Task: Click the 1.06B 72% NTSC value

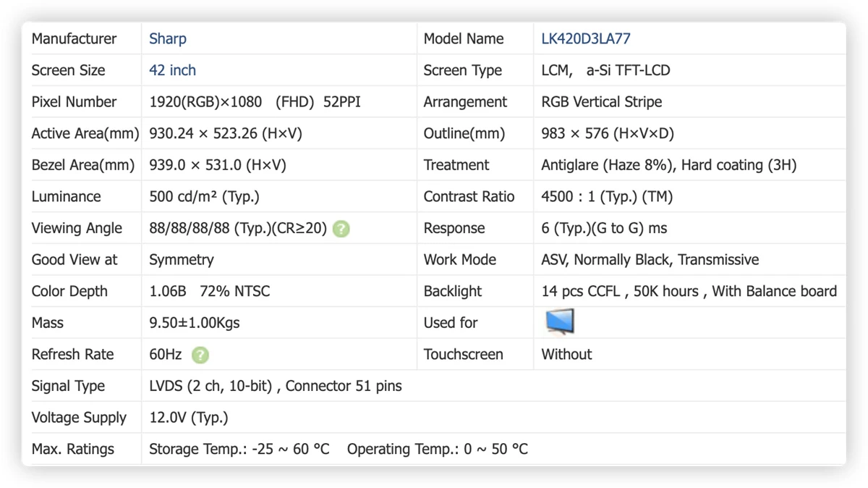Action: [210, 291]
